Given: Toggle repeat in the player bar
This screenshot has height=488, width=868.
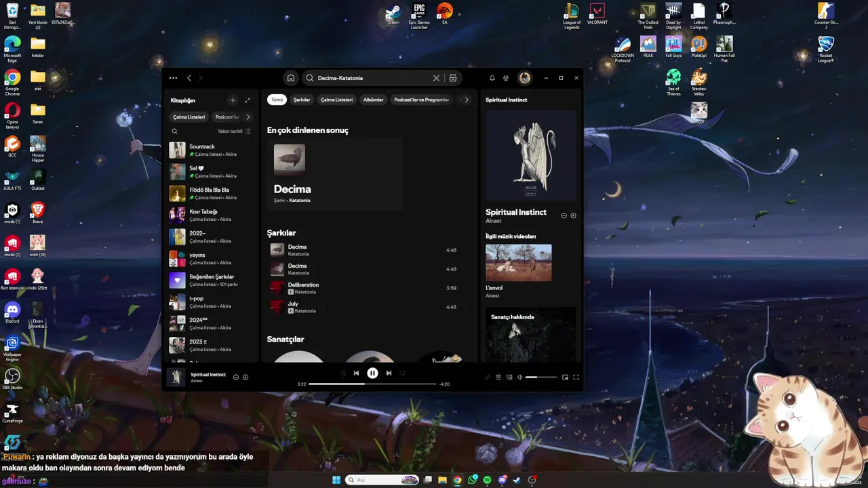Looking at the screenshot, I should (403, 373).
